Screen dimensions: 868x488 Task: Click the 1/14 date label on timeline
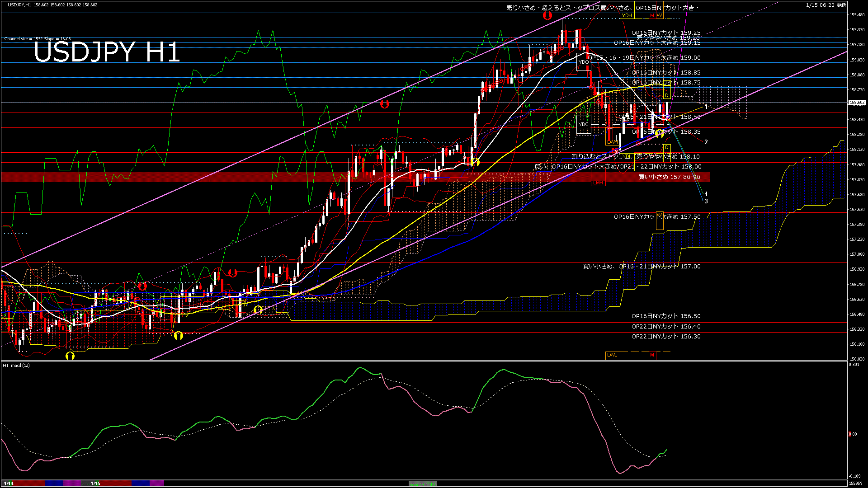[x=9, y=483]
